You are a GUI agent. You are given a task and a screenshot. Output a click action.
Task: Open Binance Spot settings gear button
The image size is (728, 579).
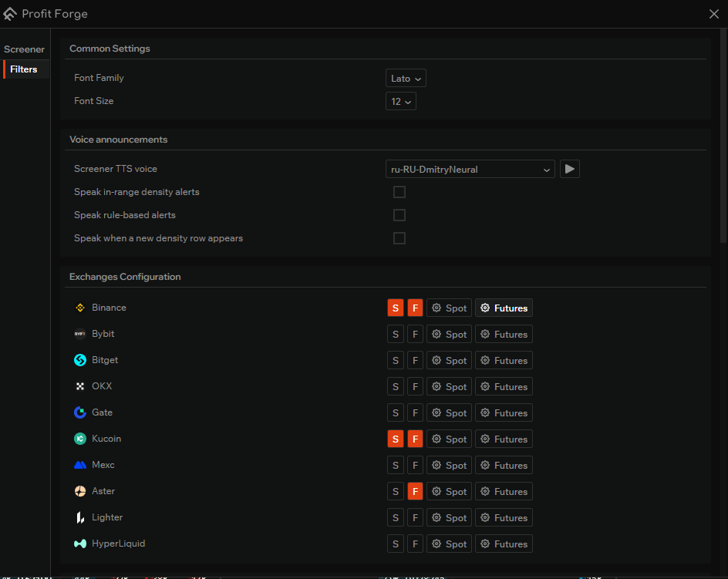click(449, 308)
